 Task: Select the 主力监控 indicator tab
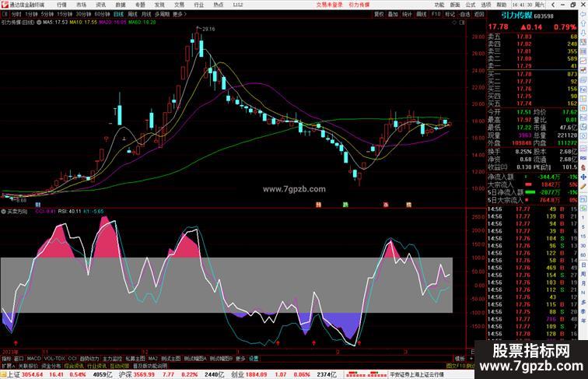pyautogui.click(x=113, y=359)
